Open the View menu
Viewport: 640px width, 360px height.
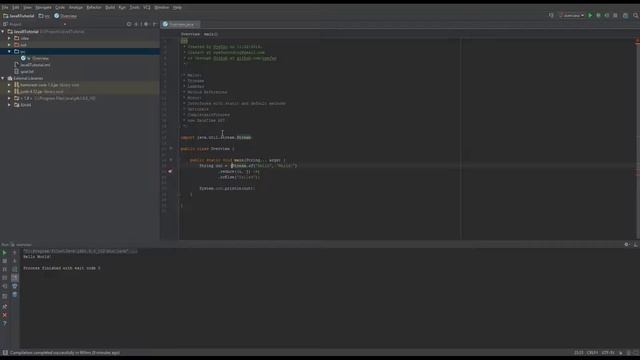click(27, 7)
